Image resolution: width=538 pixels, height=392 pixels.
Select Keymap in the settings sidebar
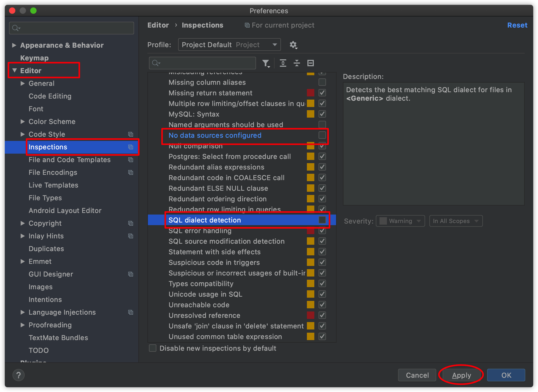coord(34,58)
